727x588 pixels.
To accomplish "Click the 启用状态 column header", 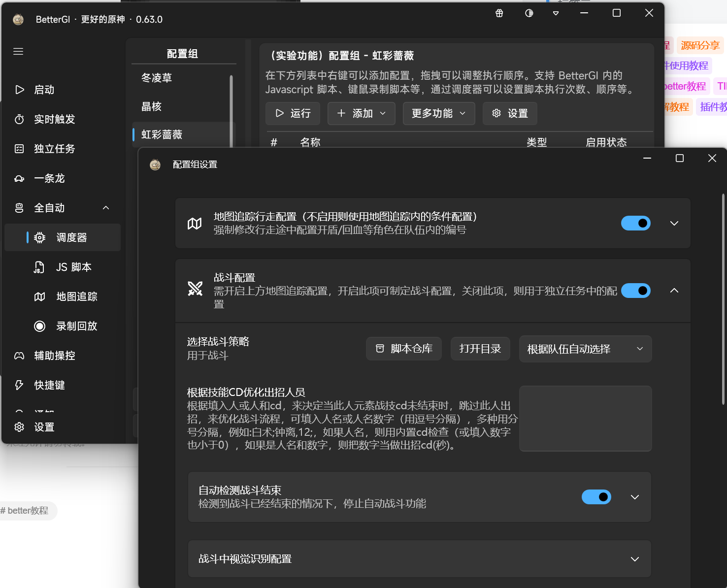I will (x=606, y=142).
